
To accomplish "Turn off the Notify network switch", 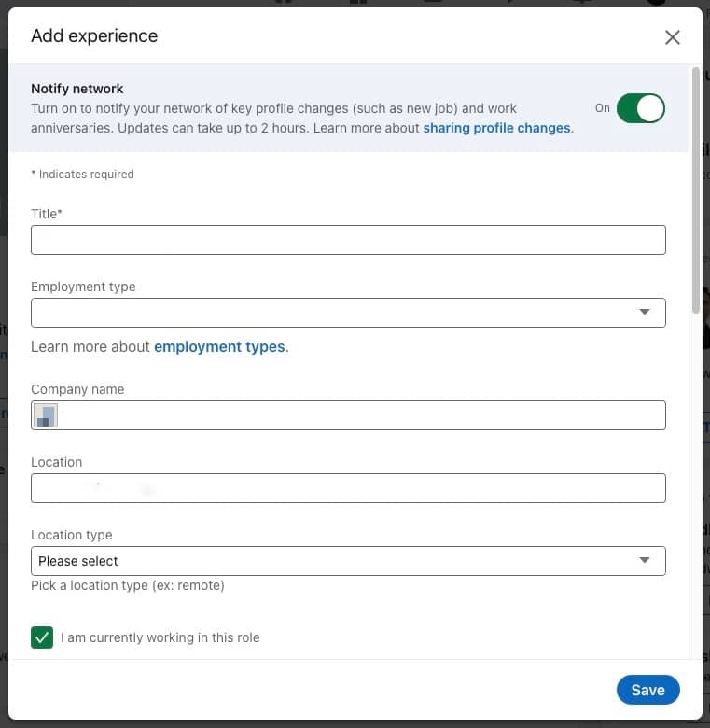I will point(640,108).
